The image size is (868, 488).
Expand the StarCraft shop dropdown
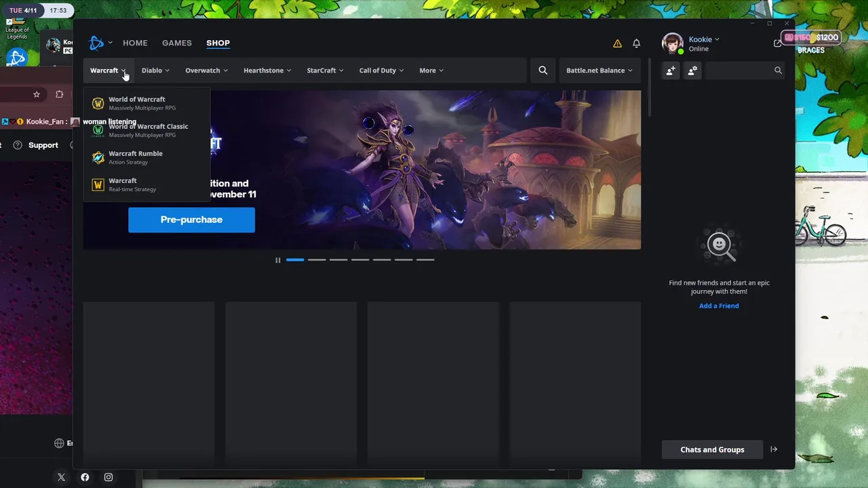pyautogui.click(x=325, y=70)
